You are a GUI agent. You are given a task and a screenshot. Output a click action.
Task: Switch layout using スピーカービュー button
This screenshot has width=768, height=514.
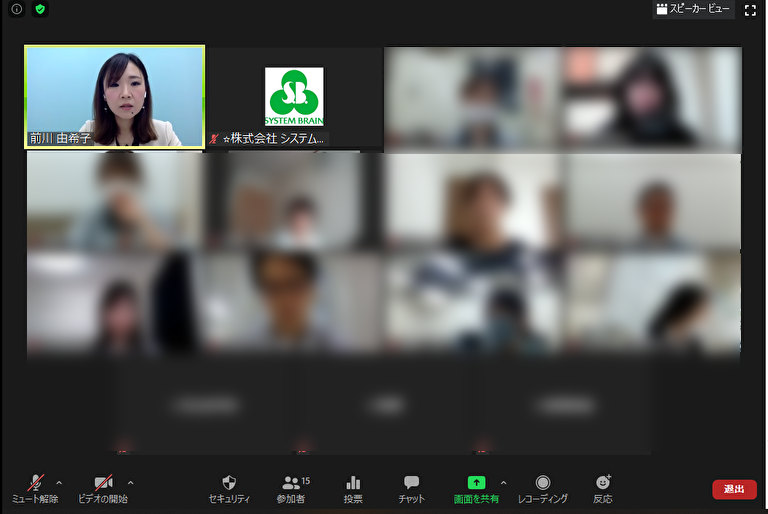pos(693,9)
